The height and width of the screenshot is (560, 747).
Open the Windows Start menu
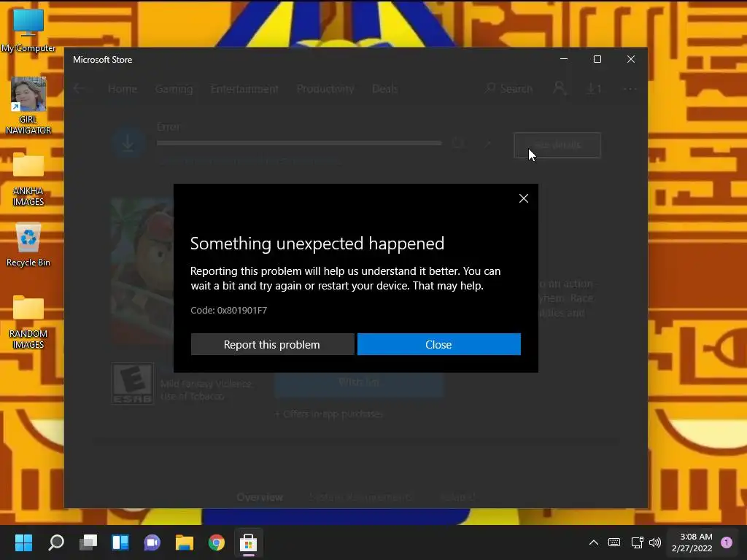tap(23, 542)
